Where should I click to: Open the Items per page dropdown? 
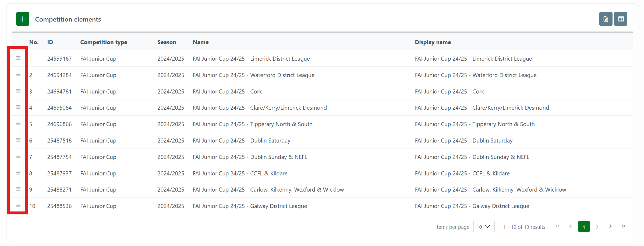484,227
